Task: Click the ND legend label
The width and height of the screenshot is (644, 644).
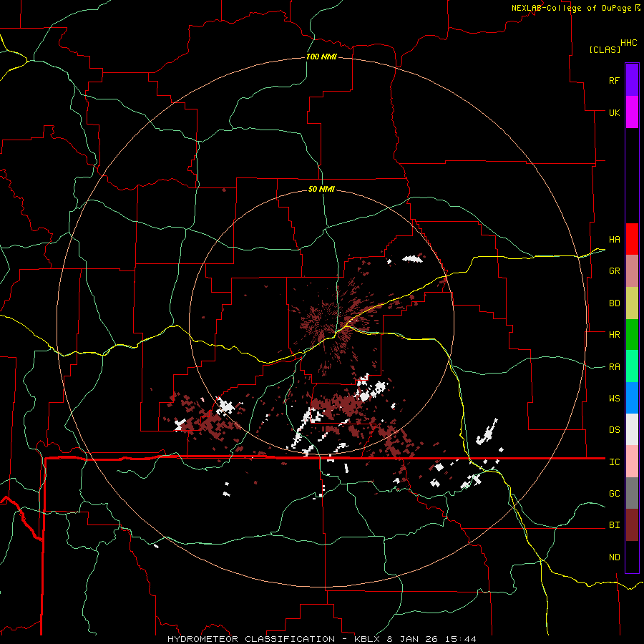Action: pyautogui.click(x=614, y=557)
